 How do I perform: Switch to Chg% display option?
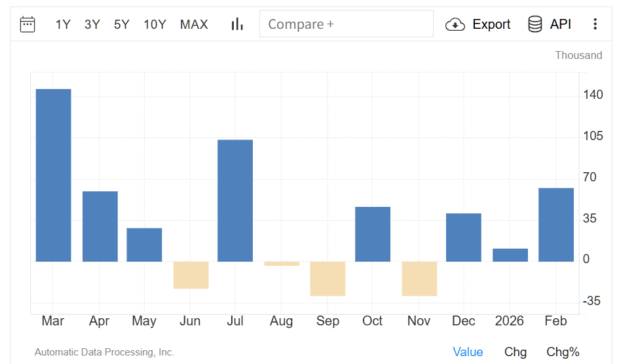(x=563, y=352)
